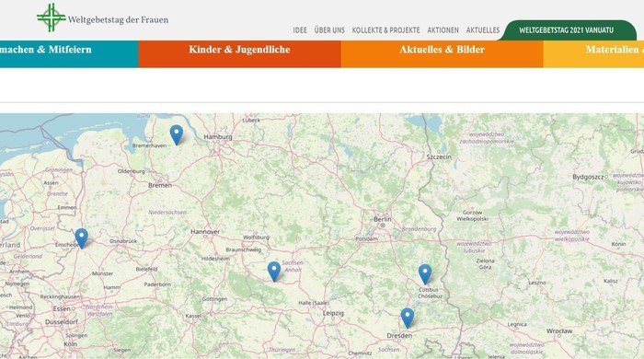This screenshot has height=359, width=644.
Task: Open the Kinder & Jugendliche section
Action: pos(239,53)
